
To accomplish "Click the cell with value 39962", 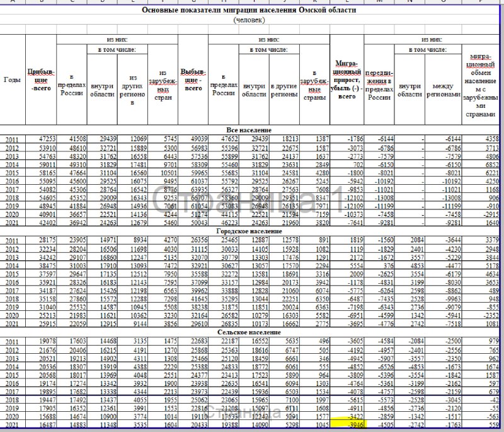I will (193, 291).
